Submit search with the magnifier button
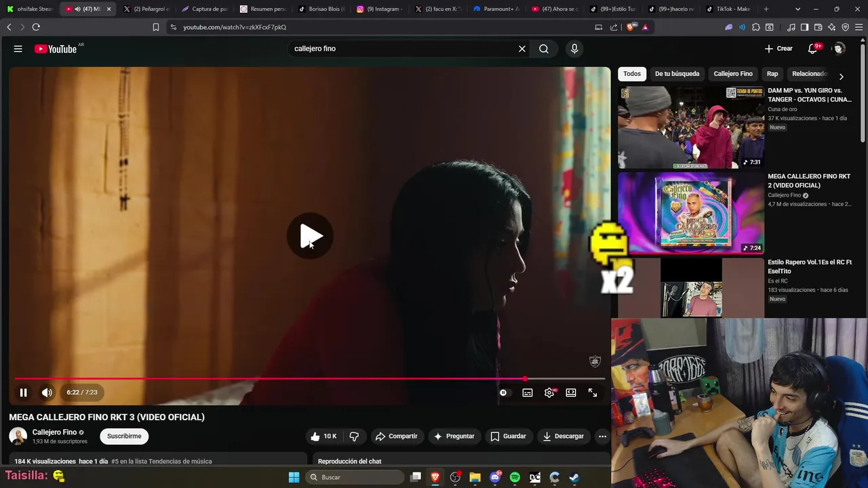This screenshot has width=868, height=488. tap(544, 49)
